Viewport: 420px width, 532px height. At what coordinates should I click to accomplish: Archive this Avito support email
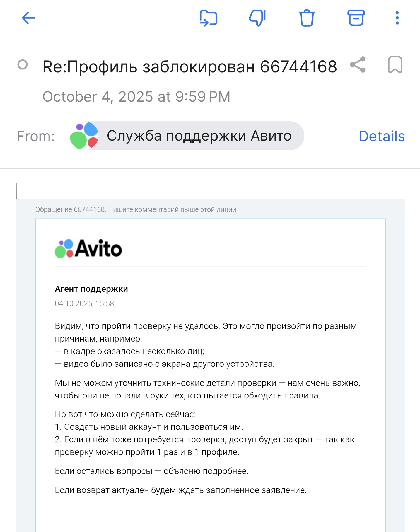[x=356, y=18]
